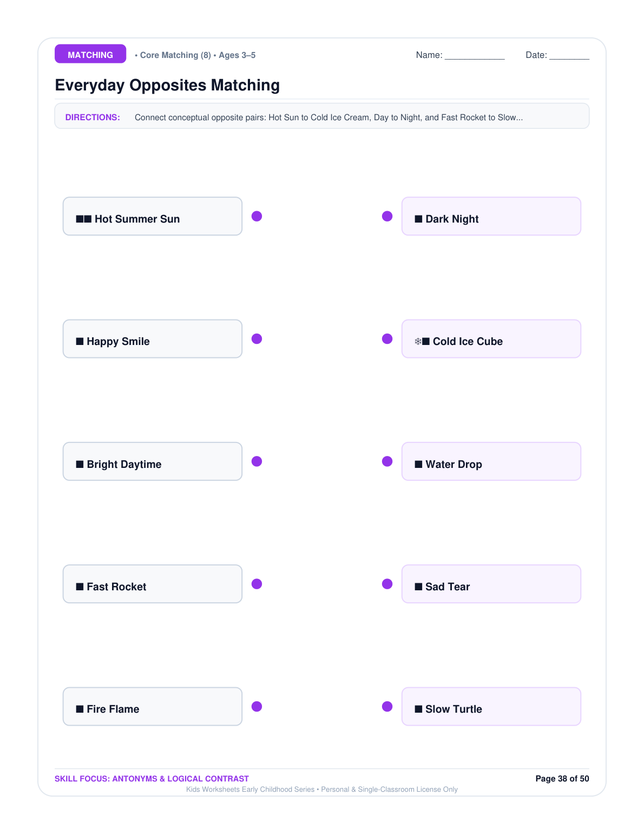644x834 pixels.
Task: Select the dot next to Sad Tear
Action: click(387, 584)
